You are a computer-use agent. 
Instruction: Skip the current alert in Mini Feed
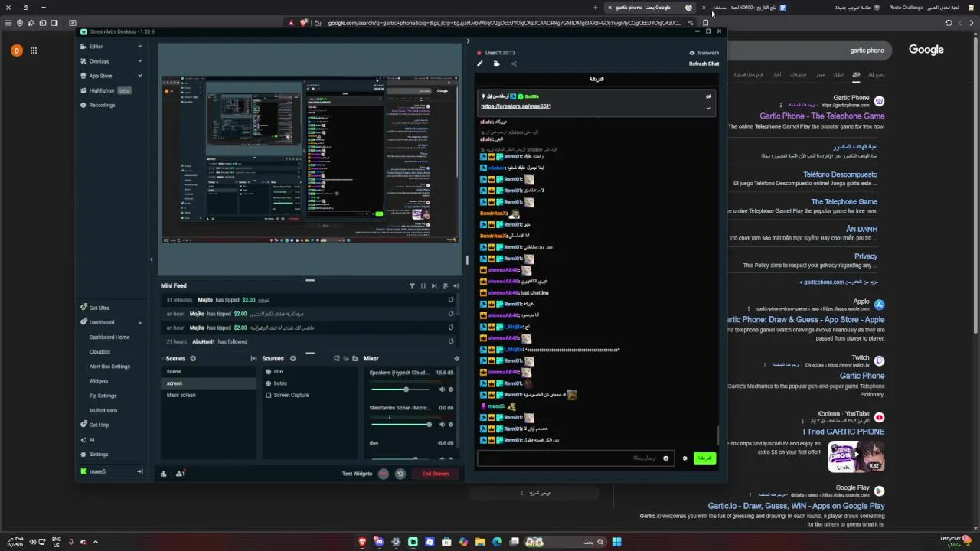pyautogui.click(x=434, y=286)
